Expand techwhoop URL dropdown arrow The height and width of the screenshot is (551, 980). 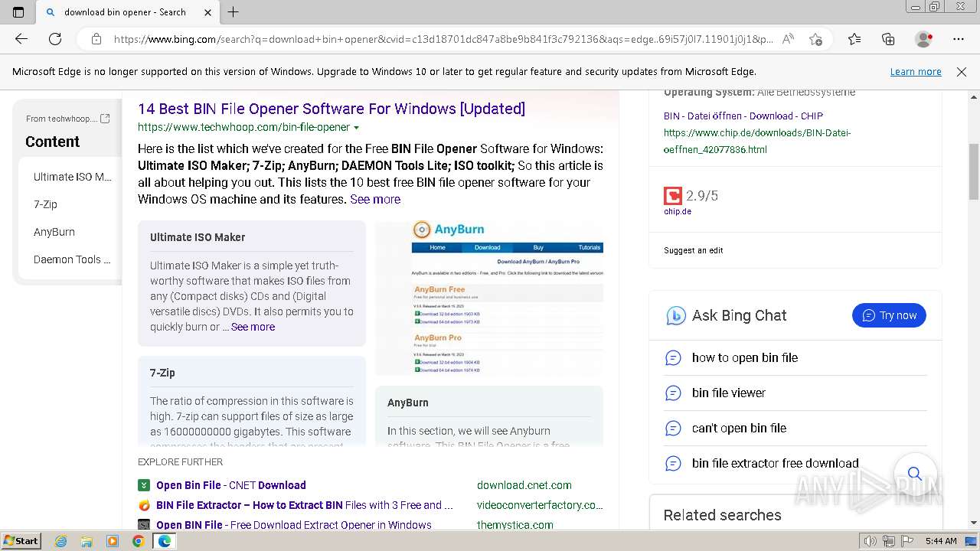357,128
